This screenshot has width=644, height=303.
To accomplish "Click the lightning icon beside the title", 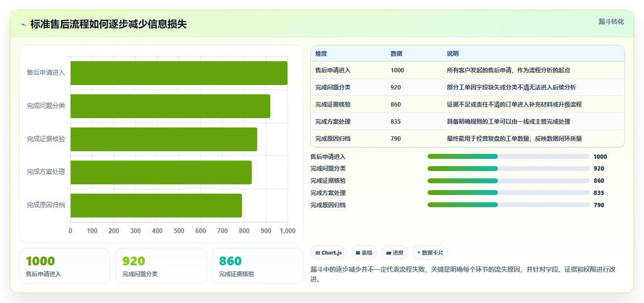I will pyautogui.click(x=23, y=24).
